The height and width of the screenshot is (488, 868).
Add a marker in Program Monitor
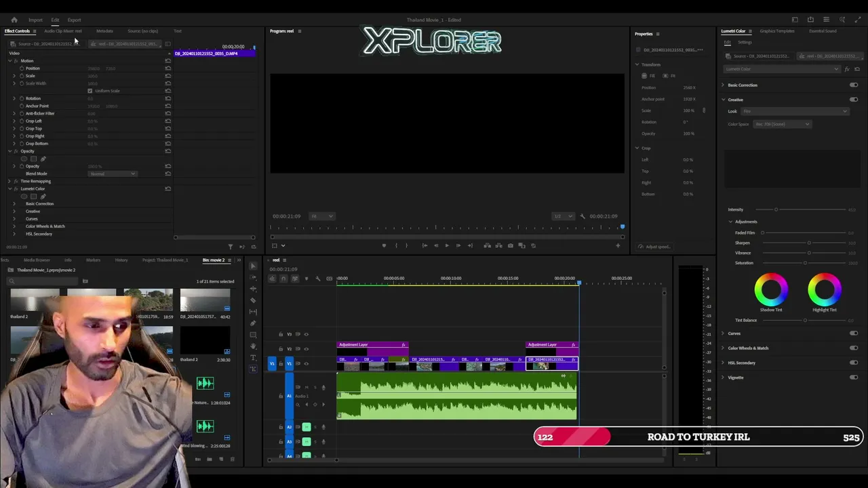pyautogui.click(x=384, y=245)
